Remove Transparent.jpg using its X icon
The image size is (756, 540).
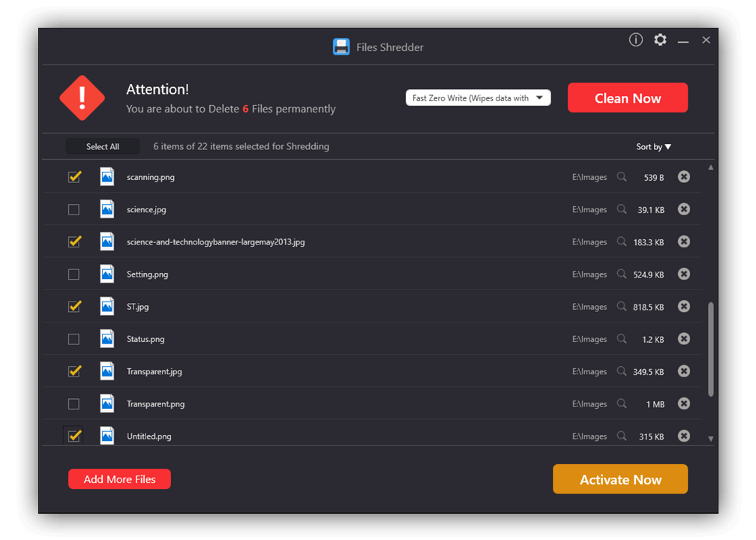pyautogui.click(x=684, y=371)
